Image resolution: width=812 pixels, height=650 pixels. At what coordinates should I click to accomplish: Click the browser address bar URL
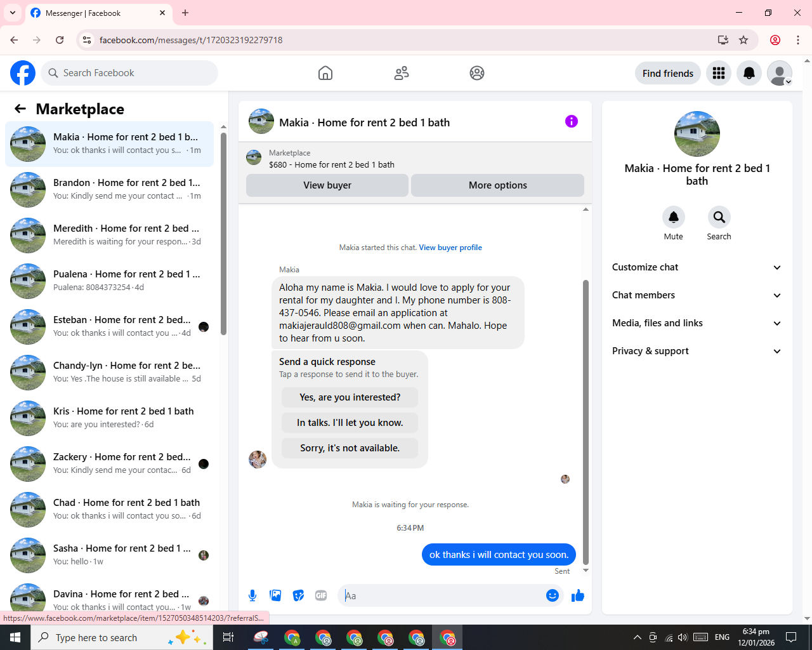191,40
